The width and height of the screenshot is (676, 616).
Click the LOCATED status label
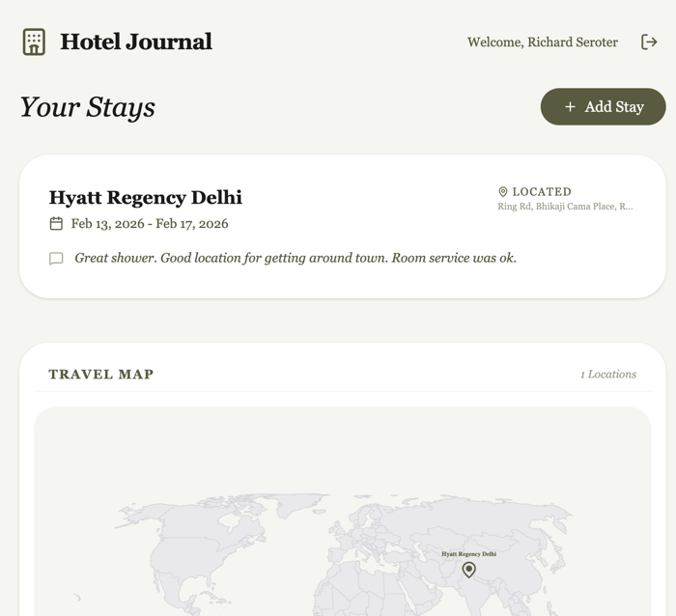tap(542, 192)
